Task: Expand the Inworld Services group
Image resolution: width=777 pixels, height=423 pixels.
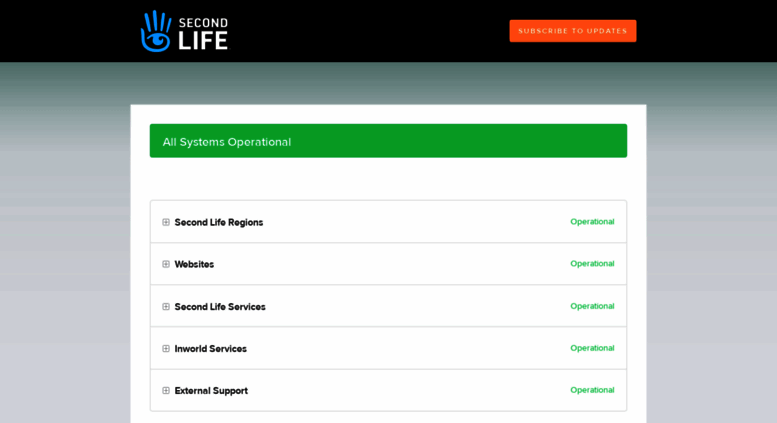Action: tap(166, 349)
